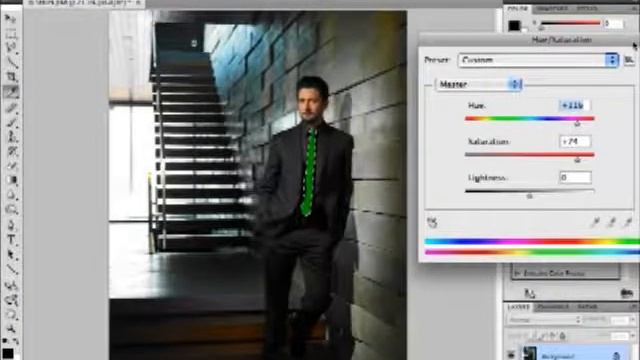The width and height of the screenshot is (640, 360).
Task: Click the open document title tab
Action: click(x=84, y=3)
